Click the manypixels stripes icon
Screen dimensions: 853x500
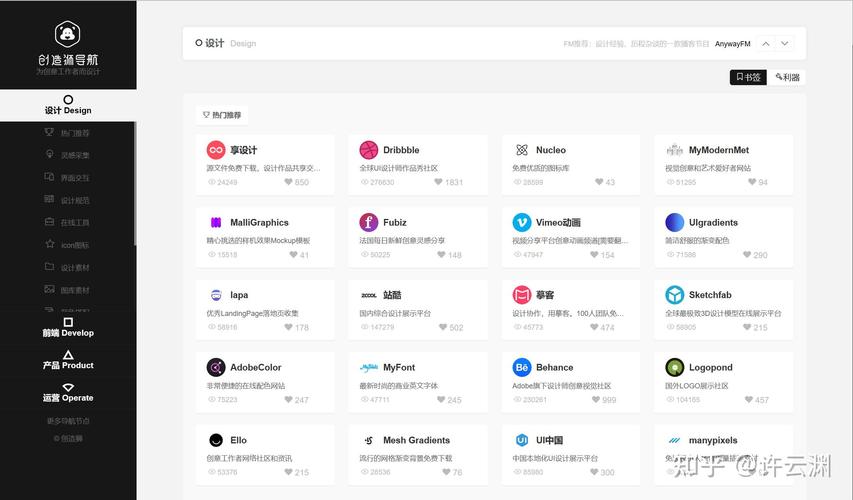[675, 440]
